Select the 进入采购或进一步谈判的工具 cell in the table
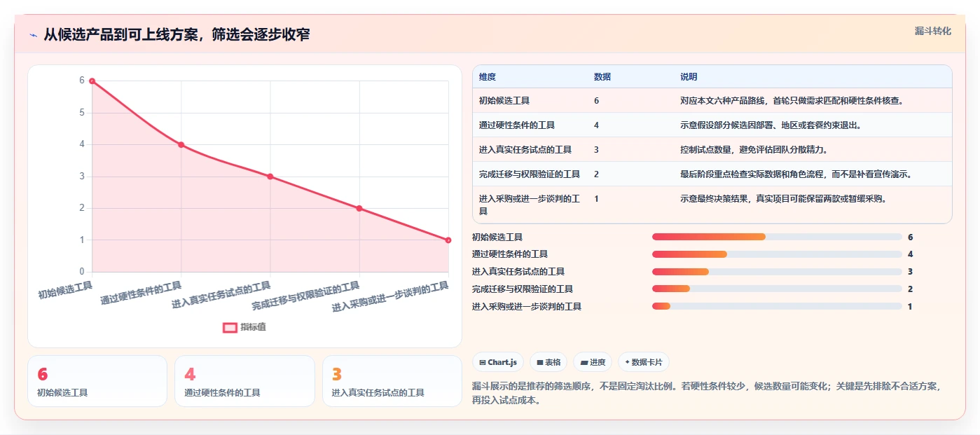980x435 pixels. (530, 205)
